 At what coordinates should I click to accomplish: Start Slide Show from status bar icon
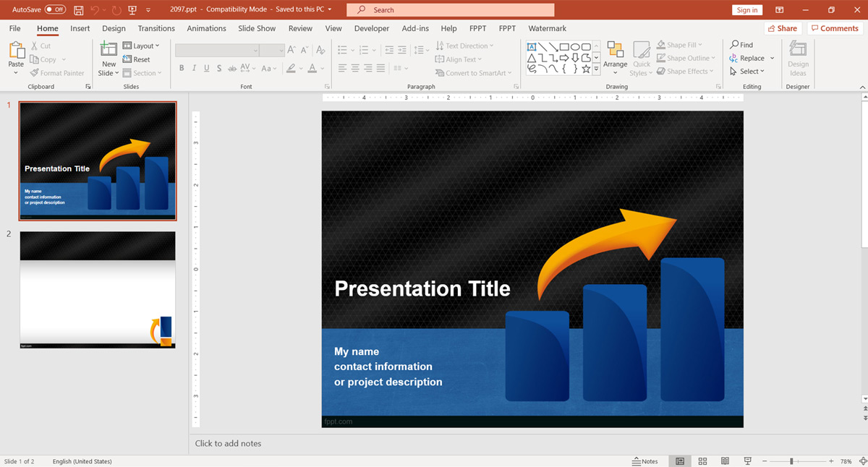pos(747,461)
